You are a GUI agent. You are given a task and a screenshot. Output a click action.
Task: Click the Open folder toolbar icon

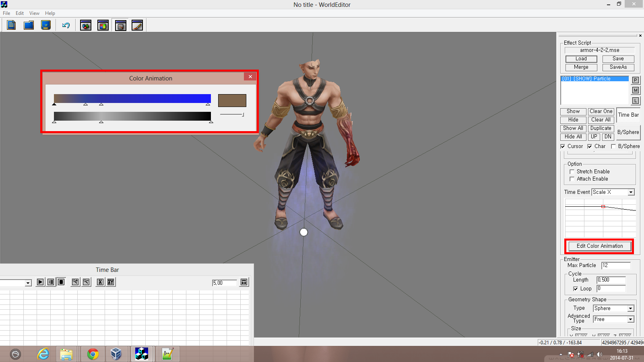29,25
